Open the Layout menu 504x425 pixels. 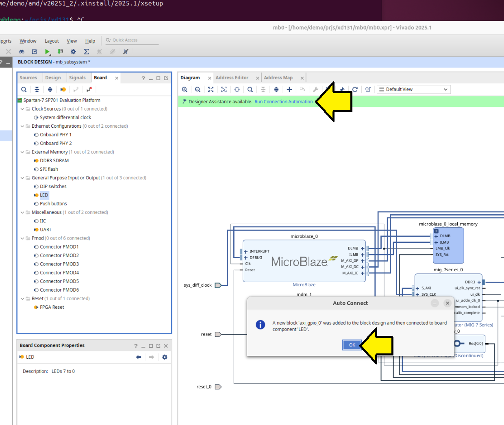click(x=52, y=41)
